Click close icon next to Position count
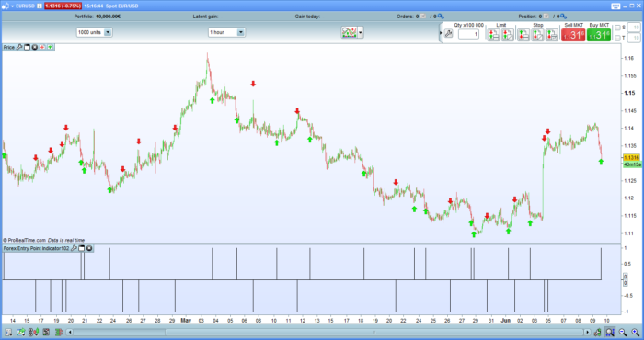 (546, 17)
